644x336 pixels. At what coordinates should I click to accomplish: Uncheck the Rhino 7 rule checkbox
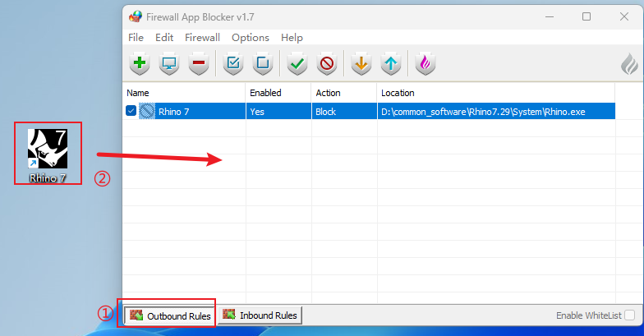point(131,111)
